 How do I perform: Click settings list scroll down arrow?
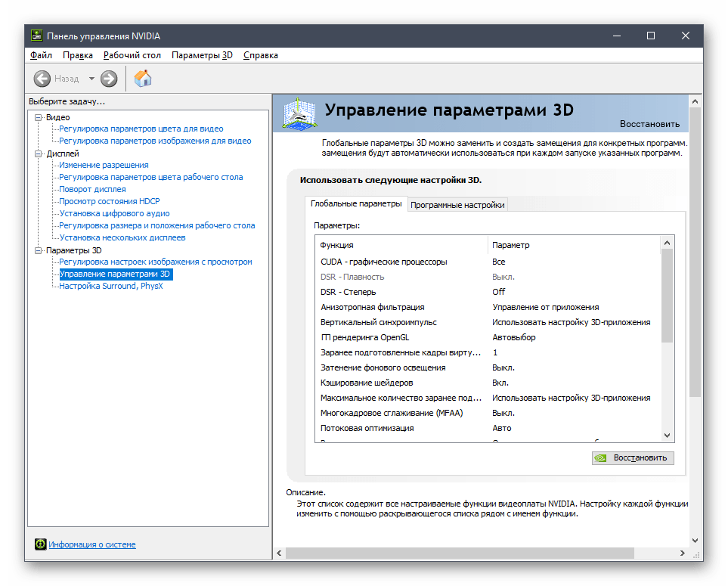click(667, 436)
